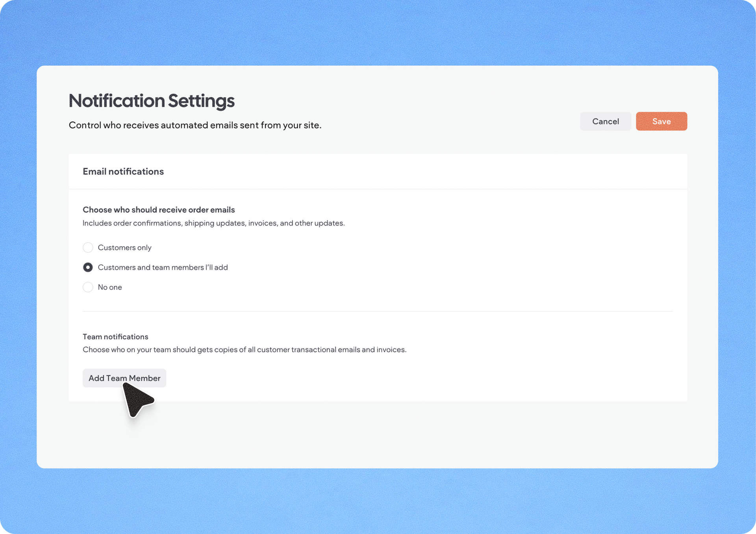Click the Email notifications section header
Image resolution: width=756 pixels, height=534 pixels.
point(123,171)
